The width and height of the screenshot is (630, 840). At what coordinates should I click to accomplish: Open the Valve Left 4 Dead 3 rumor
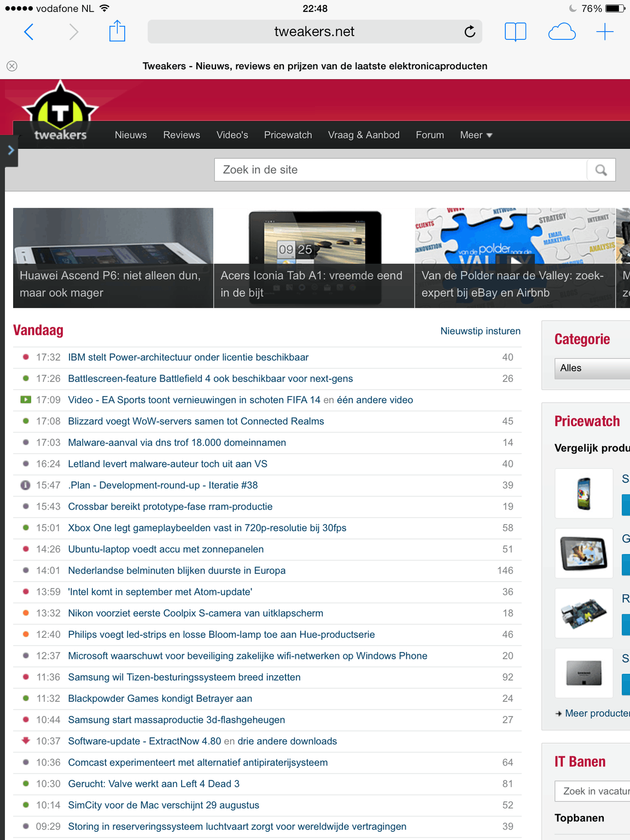[x=154, y=784]
